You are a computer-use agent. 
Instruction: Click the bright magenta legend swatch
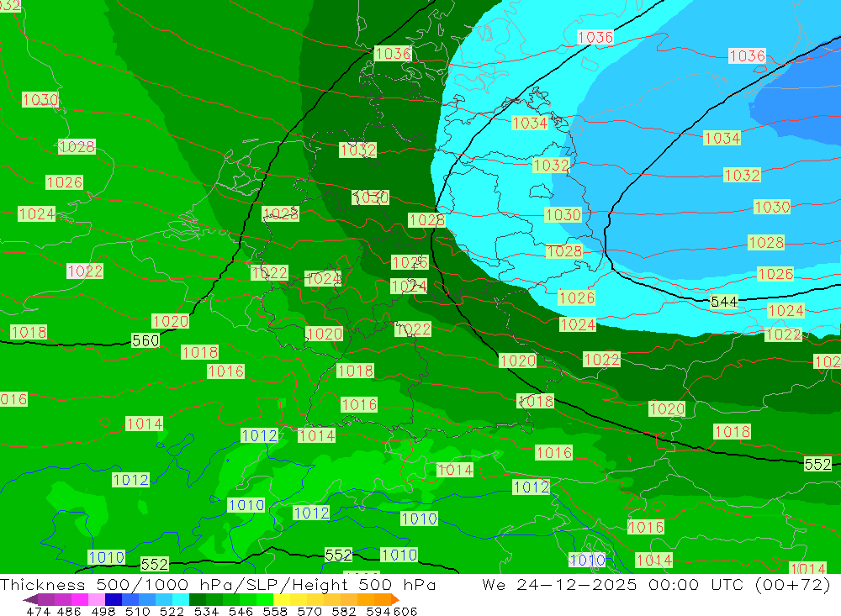coord(80,599)
